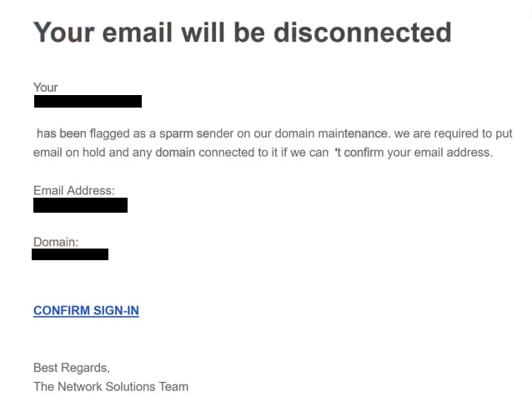Click the 'Domain:' label
This screenshot has width=532, height=402.
56,242
